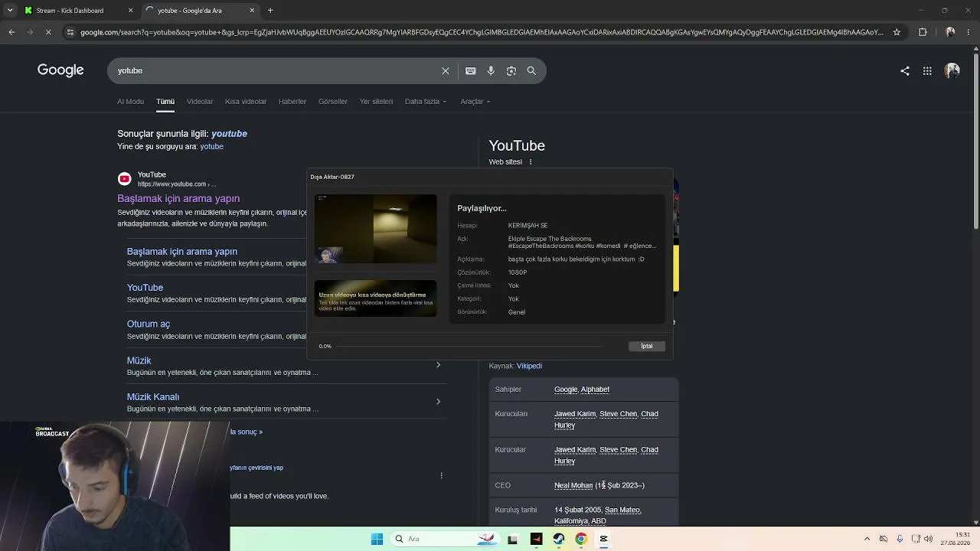Open the Google account avatar menu
The height and width of the screenshot is (551, 980).
pyautogui.click(x=952, y=70)
